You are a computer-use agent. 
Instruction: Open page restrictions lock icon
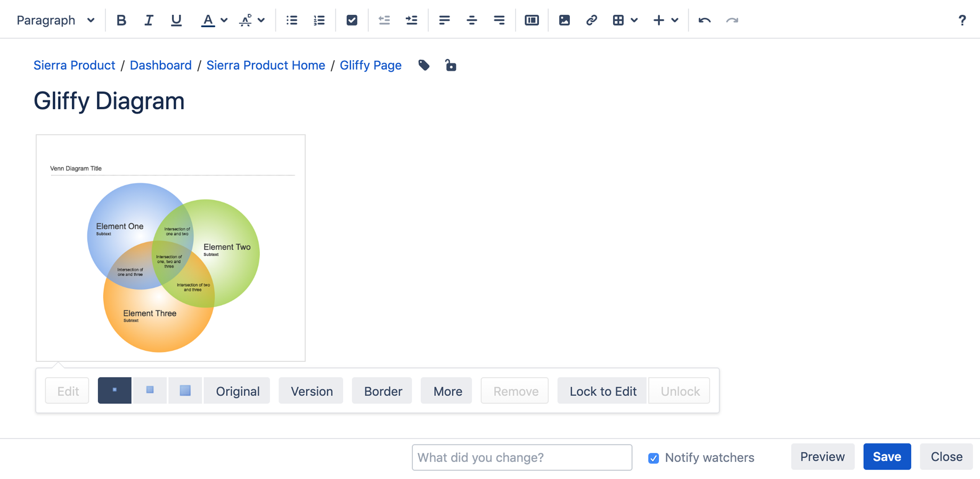point(451,65)
